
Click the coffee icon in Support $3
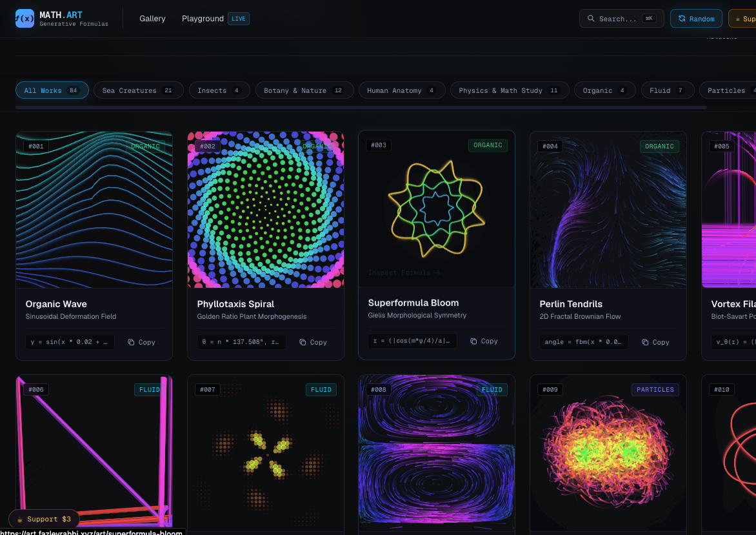(x=20, y=519)
